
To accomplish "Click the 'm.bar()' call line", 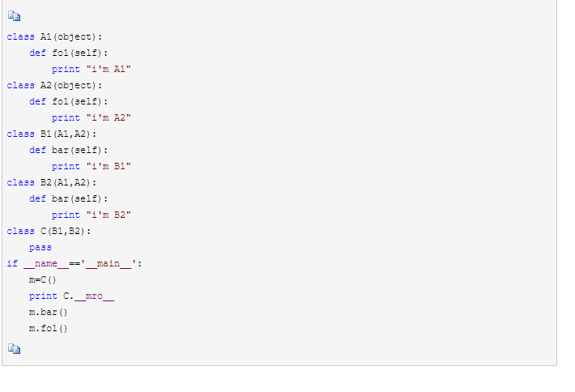I will point(49,312).
